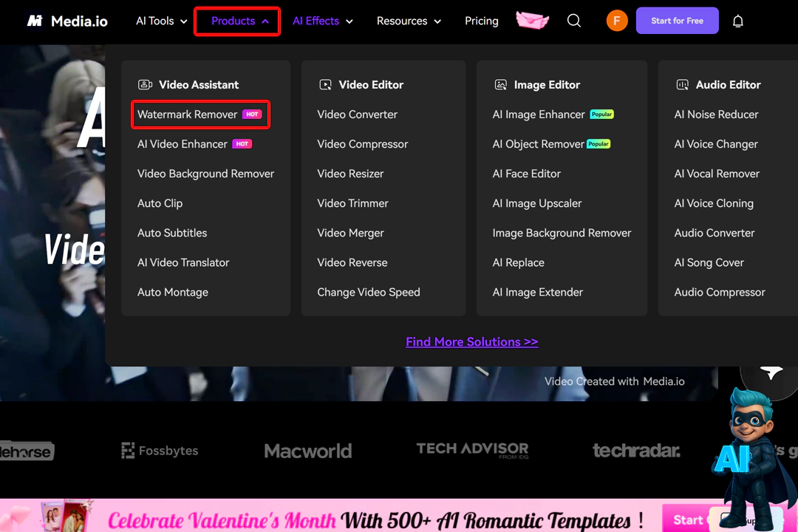Select Video Compressor in Video Editor
Viewport: 798px width, 532px height.
pos(363,144)
